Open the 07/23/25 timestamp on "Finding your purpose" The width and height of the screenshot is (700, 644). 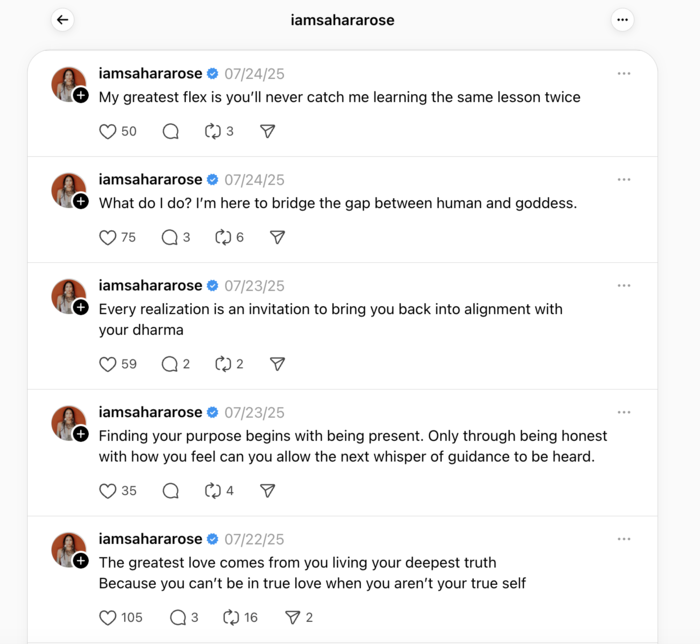point(254,412)
